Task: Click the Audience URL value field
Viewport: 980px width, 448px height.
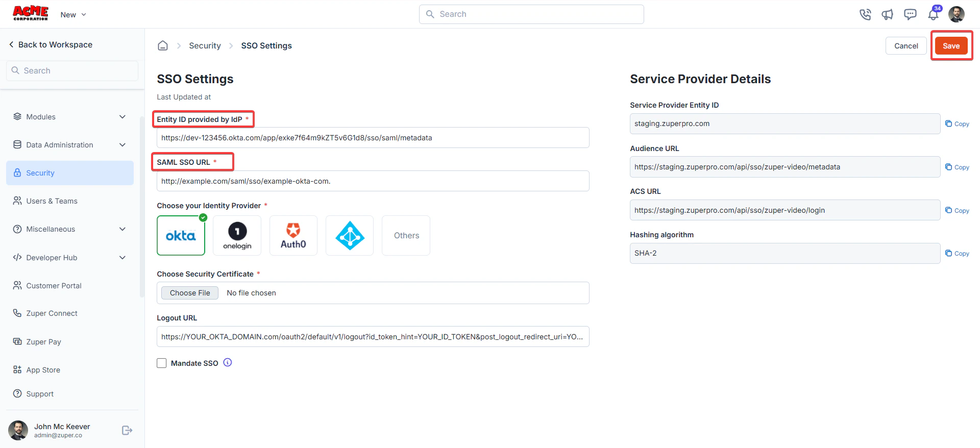Action: click(785, 167)
